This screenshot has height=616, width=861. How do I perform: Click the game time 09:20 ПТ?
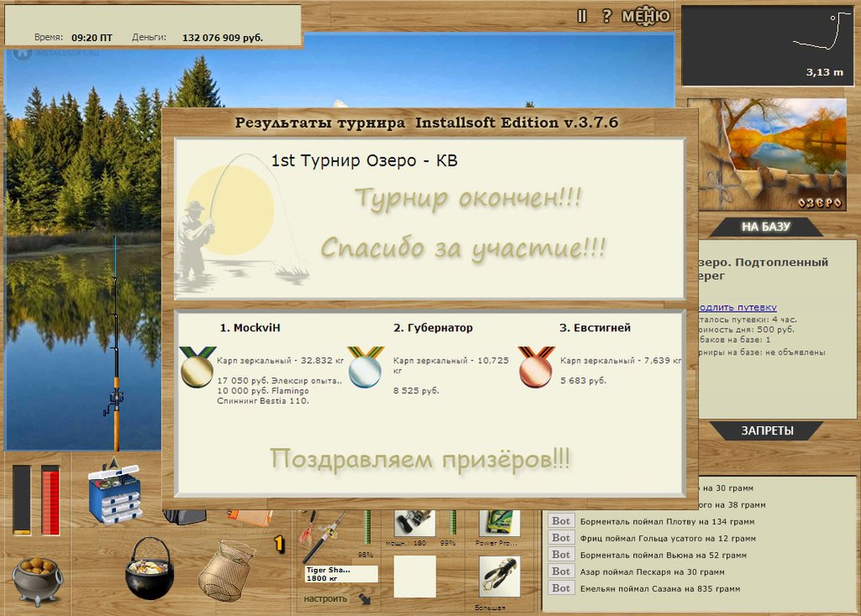click(x=92, y=38)
